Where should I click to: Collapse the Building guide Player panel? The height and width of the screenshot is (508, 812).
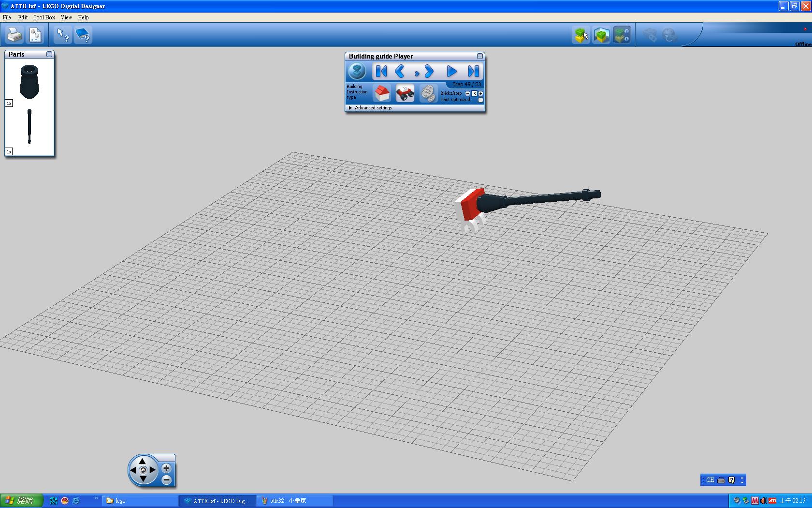(479, 56)
